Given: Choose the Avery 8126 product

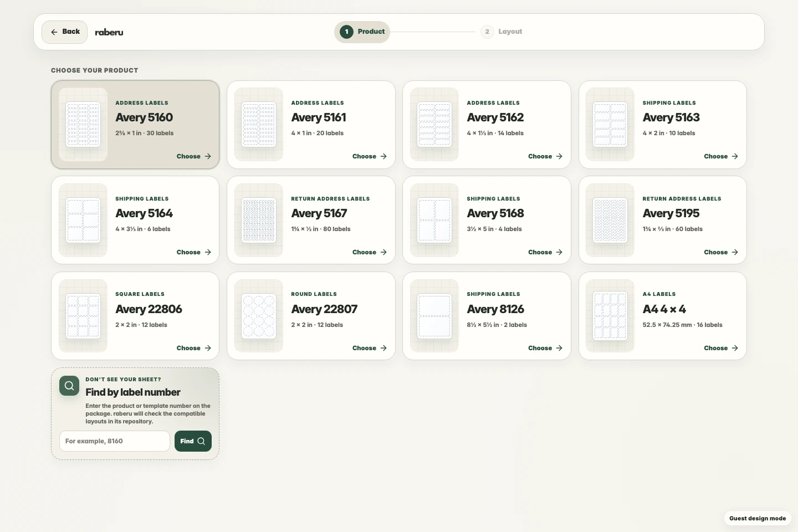Looking at the screenshot, I should click(545, 348).
